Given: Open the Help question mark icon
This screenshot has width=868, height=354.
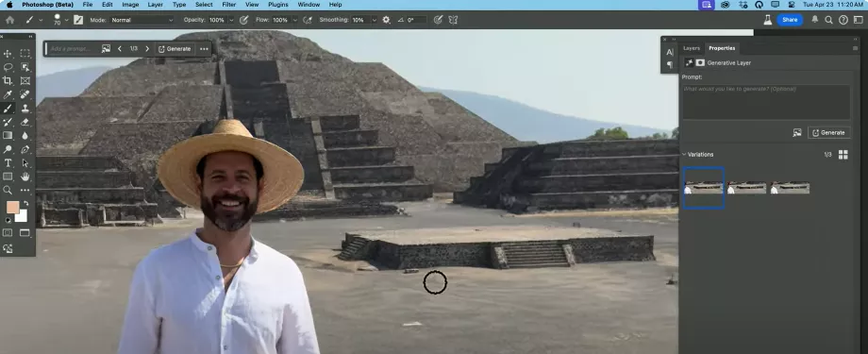Looking at the screenshot, I should pyautogui.click(x=843, y=20).
